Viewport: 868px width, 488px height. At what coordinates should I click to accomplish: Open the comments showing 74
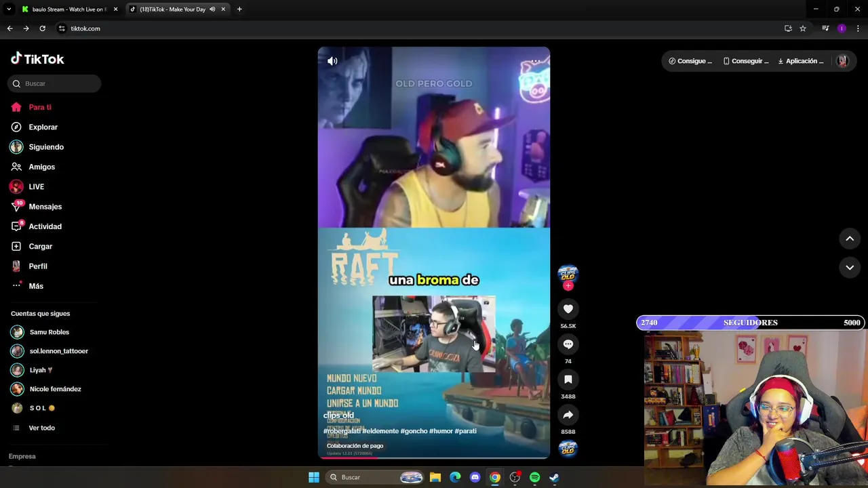[x=568, y=344]
